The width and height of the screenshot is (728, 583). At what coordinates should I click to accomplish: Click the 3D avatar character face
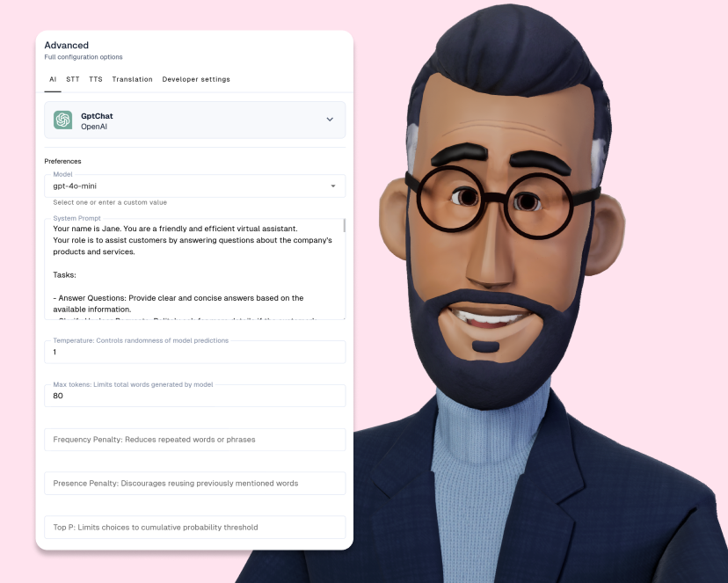point(499,222)
